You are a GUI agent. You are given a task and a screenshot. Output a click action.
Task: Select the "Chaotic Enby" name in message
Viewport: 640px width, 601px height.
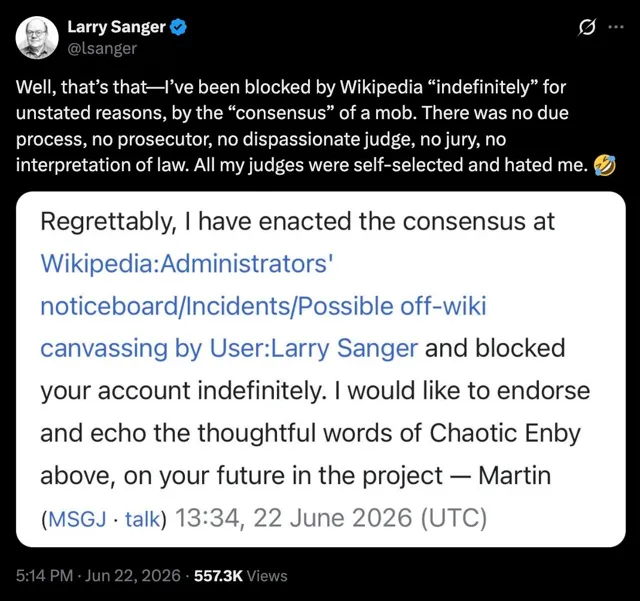505,433
